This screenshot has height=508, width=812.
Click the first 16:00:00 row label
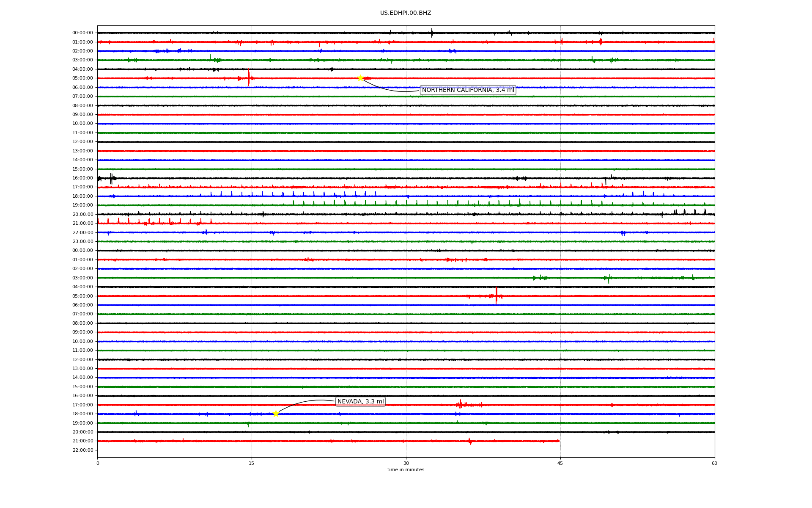(82, 178)
